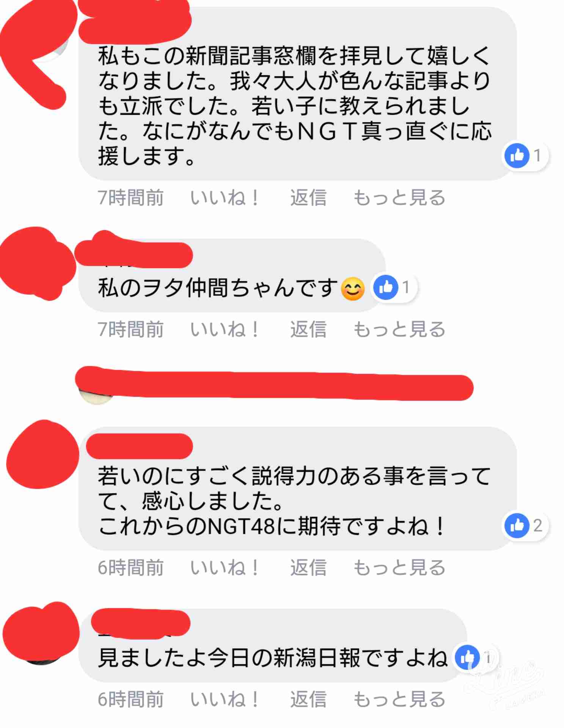This screenshot has width=564, height=728.
Task: Tap 返信 under the 新潟日報 comment
Action: pyautogui.click(x=308, y=699)
